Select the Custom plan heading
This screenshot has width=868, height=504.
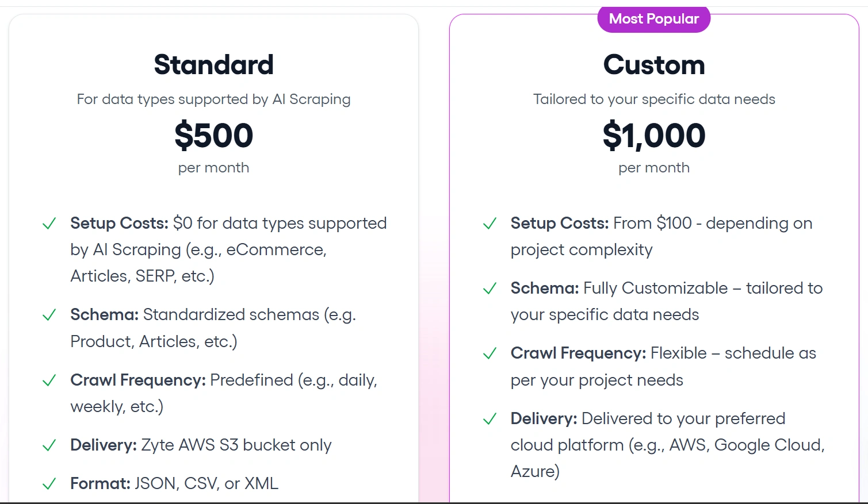coord(654,64)
